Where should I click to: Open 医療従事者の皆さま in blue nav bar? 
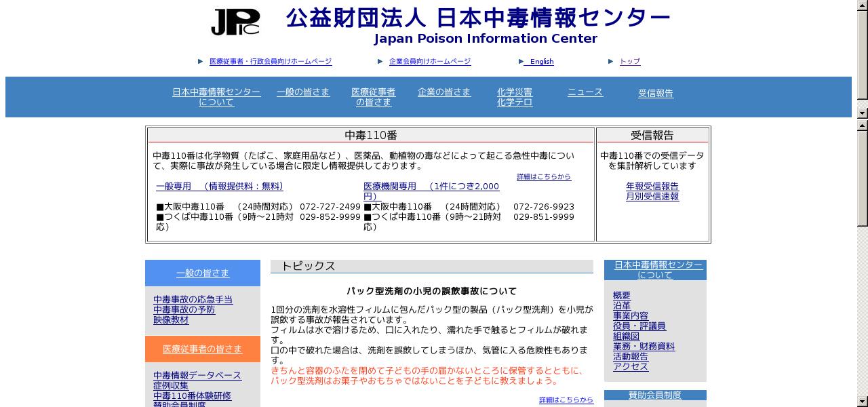point(374,97)
